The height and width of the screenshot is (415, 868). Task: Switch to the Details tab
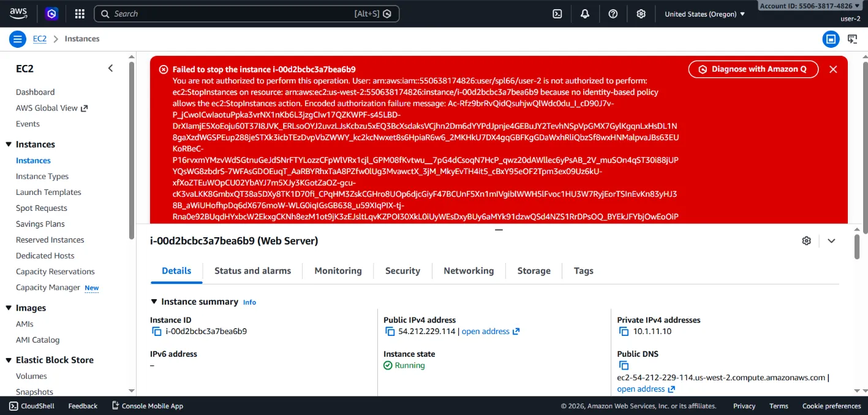(x=176, y=271)
